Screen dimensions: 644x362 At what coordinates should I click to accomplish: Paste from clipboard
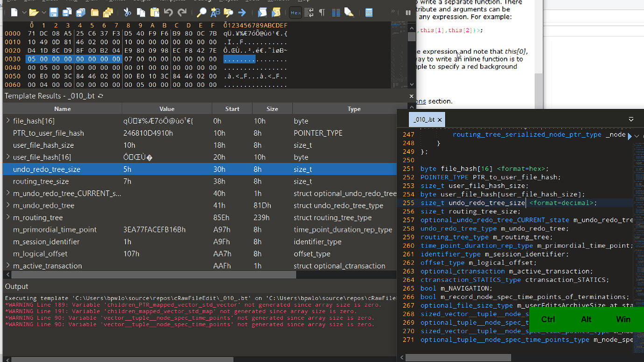[x=154, y=13]
